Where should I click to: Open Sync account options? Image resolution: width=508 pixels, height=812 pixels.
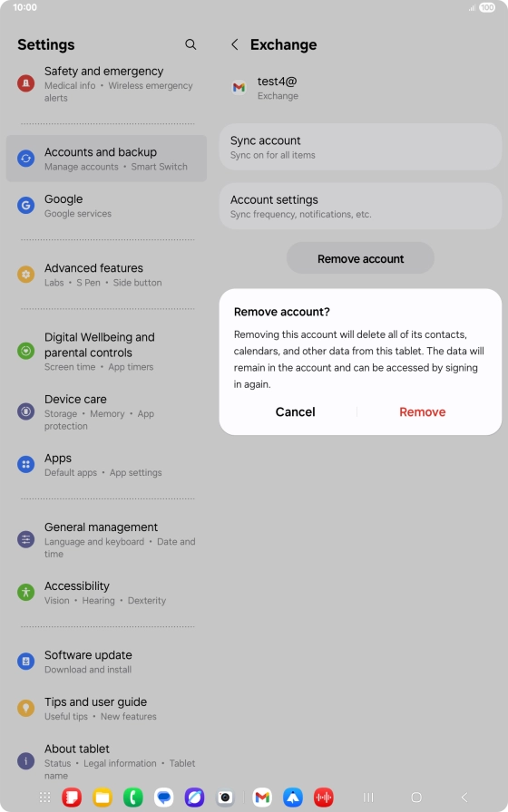(x=360, y=147)
